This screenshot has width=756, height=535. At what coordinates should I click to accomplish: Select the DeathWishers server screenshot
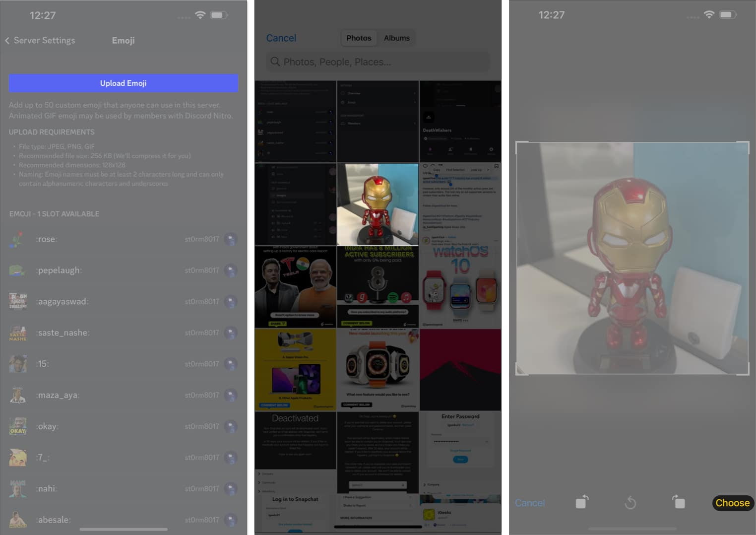tap(460, 122)
